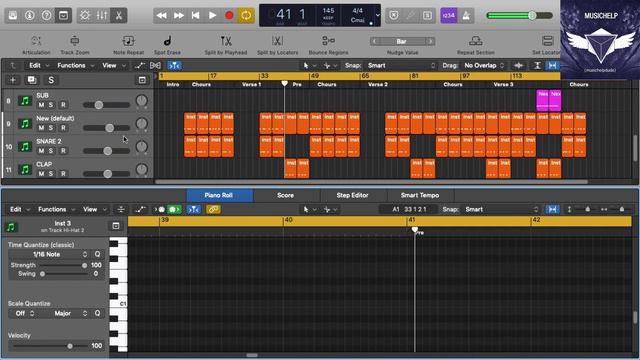The width and height of the screenshot is (640, 360).
Task: Open the Scale Quantize Major dropdown
Action: click(x=65, y=313)
